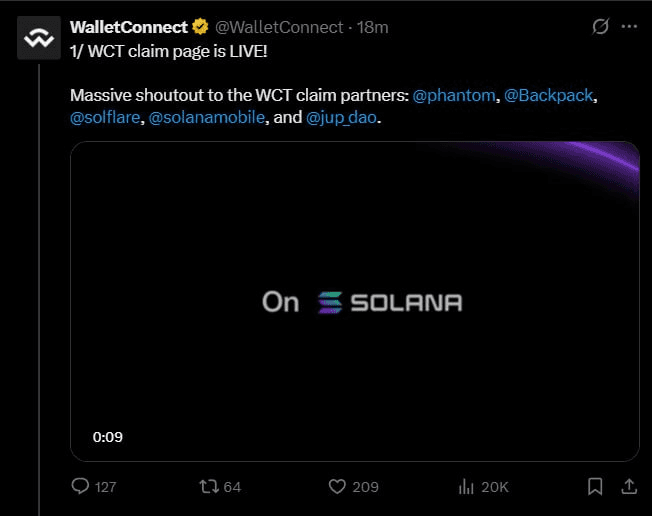Repost using the retweet icon
Image resolution: width=652 pixels, height=516 pixels.
pyautogui.click(x=209, y=486)
